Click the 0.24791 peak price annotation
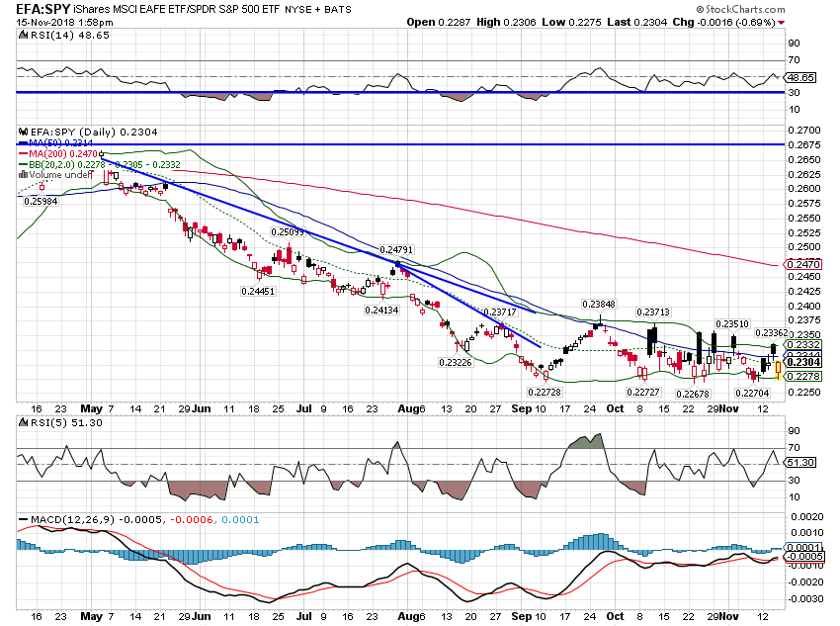The width and height of the screenshot is (840, 626). coord(396,250)
